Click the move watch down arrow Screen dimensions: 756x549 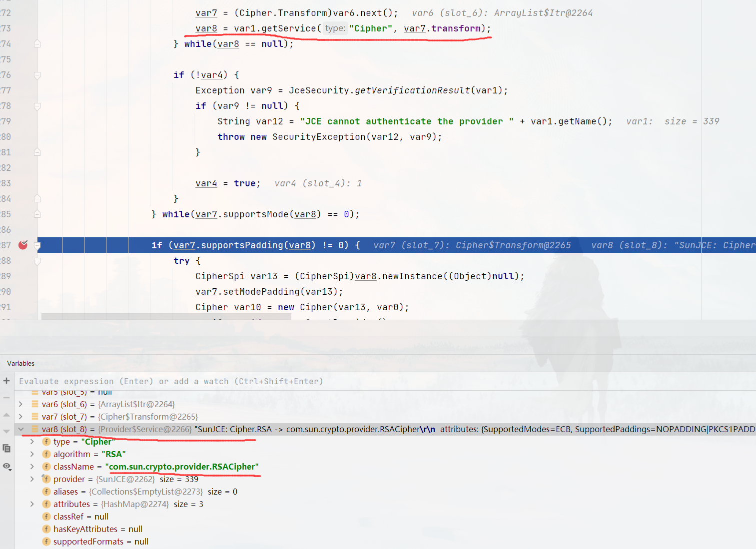[x=6, y=431]
